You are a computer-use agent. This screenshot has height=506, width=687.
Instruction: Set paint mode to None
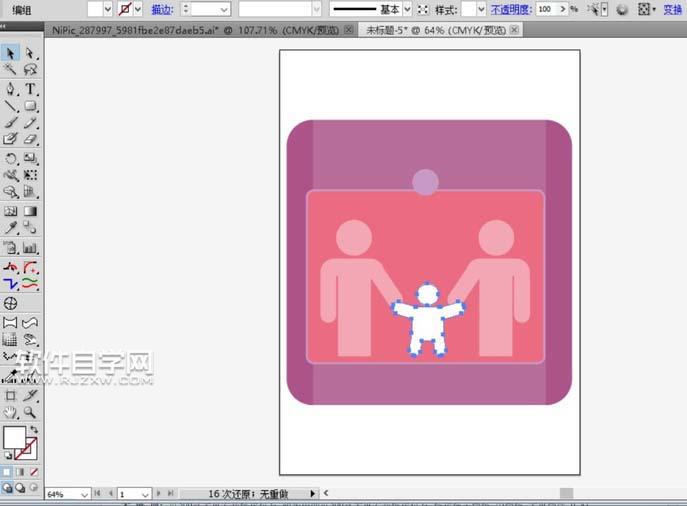34,472
